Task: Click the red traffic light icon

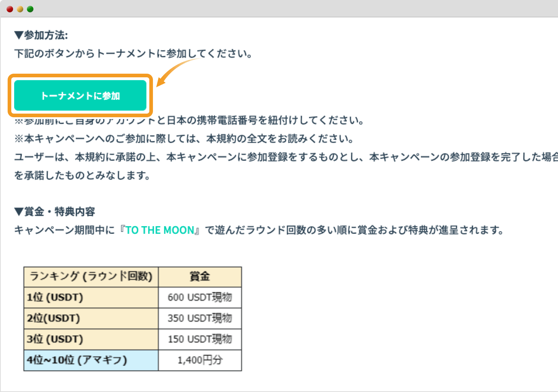Action: click(9, 9)
